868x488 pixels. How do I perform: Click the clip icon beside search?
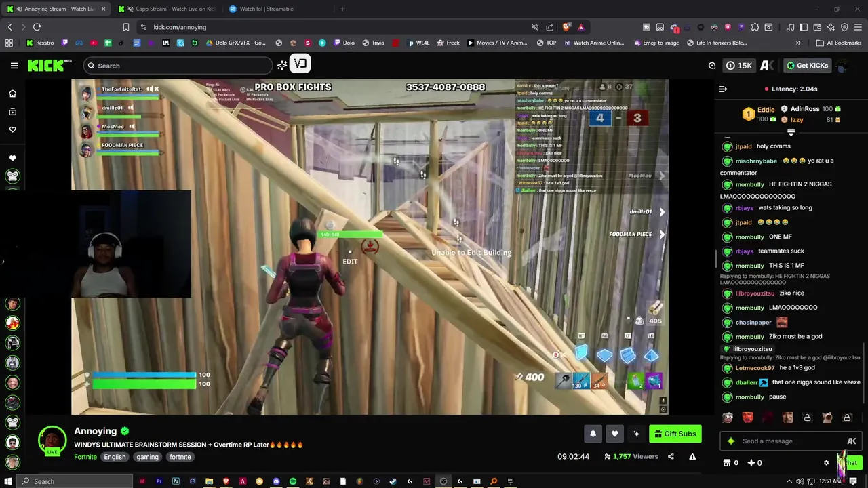click(x=300, y=64)
